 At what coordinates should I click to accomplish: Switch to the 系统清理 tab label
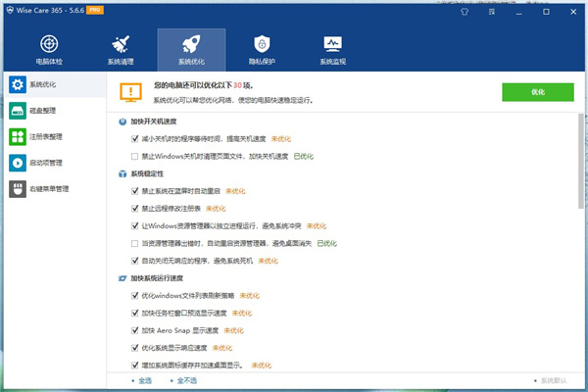pos(121,62)
